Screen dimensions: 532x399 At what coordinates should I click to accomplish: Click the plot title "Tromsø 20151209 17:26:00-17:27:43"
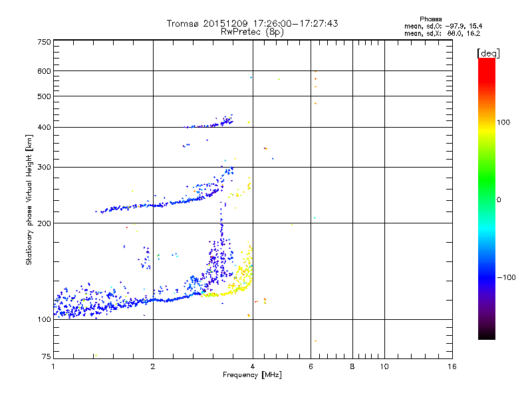[x=252, y=23]
